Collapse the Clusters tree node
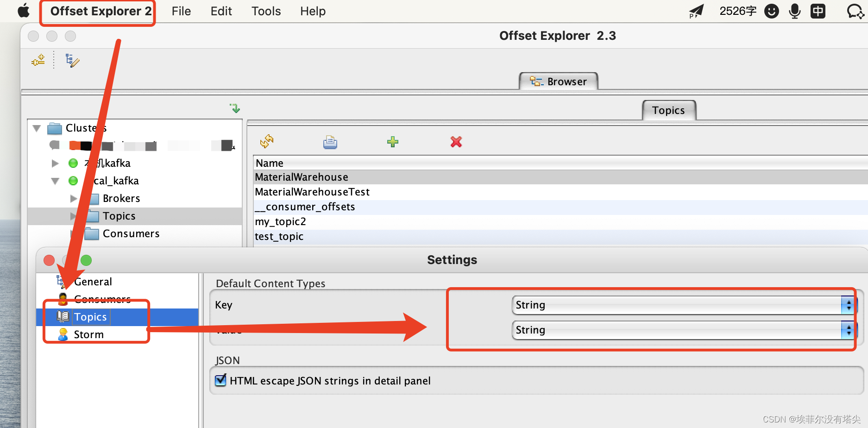The width and height of the screenshot is (868, 428). [37, 128]
